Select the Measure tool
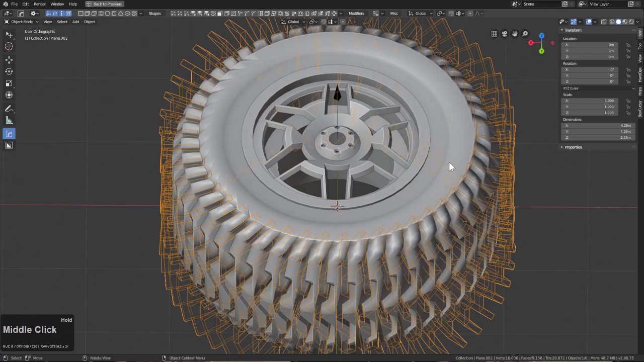 tap(9, 121)
